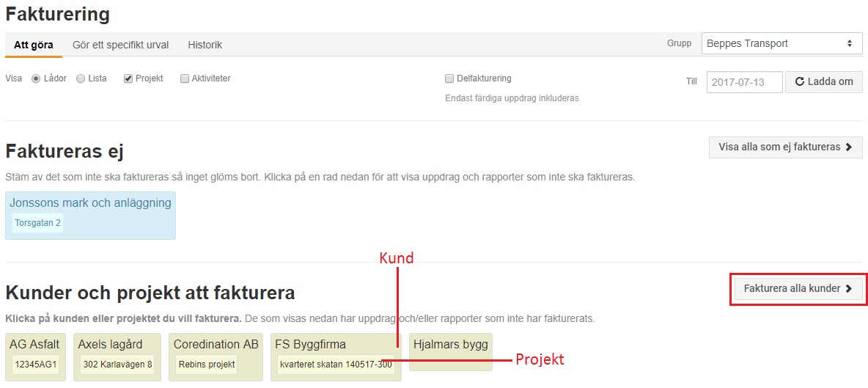Viewport: 868px width, 388px height.
Task: Click the Till date field 2017-07-13
Action: click(745, 82)
